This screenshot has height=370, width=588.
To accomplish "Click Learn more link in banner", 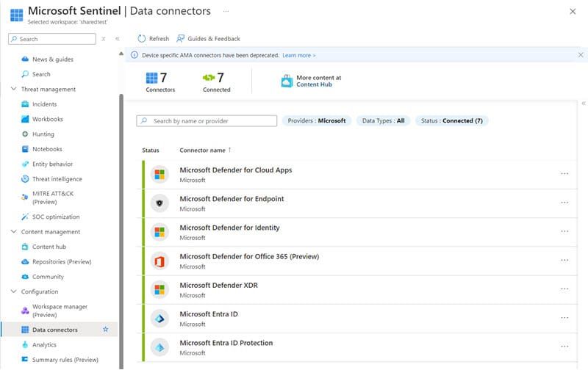I will (299, 55).
